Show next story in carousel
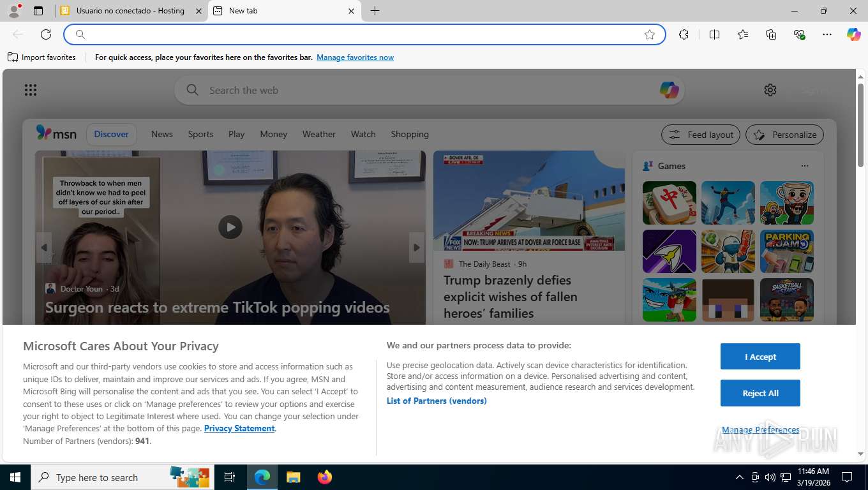The height and width of the screenshot is (490, 868). point(417,248)
